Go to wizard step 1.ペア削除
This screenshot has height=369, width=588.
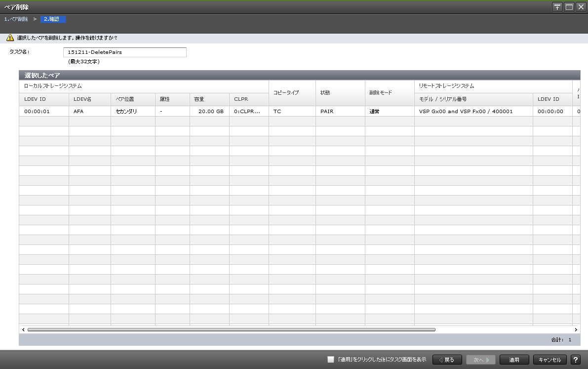[x=16, y=19]
